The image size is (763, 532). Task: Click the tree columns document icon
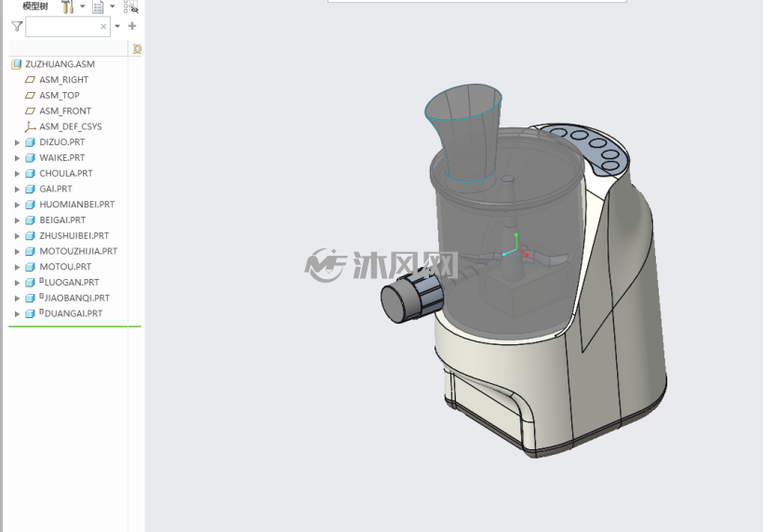coord(98,7)
